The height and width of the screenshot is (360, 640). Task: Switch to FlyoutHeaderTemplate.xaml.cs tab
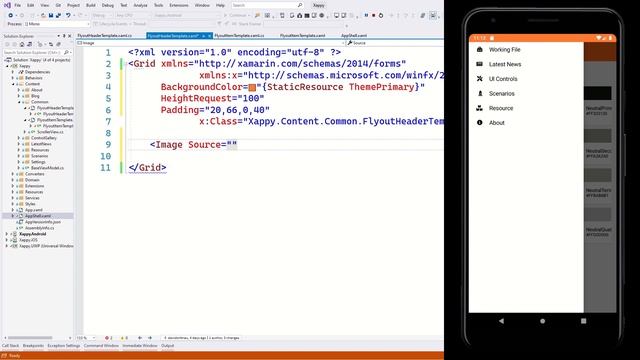(x=105, y=36)
